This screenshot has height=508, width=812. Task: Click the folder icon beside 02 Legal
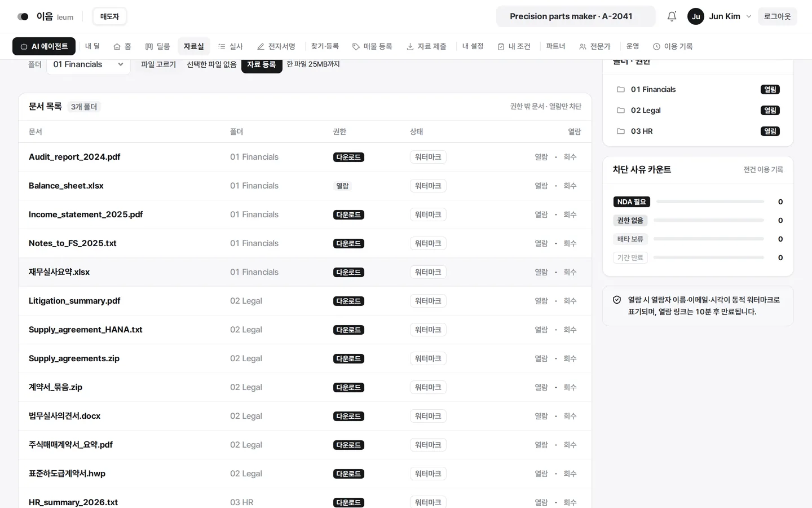pyautogui.click(x=621, y=110)
